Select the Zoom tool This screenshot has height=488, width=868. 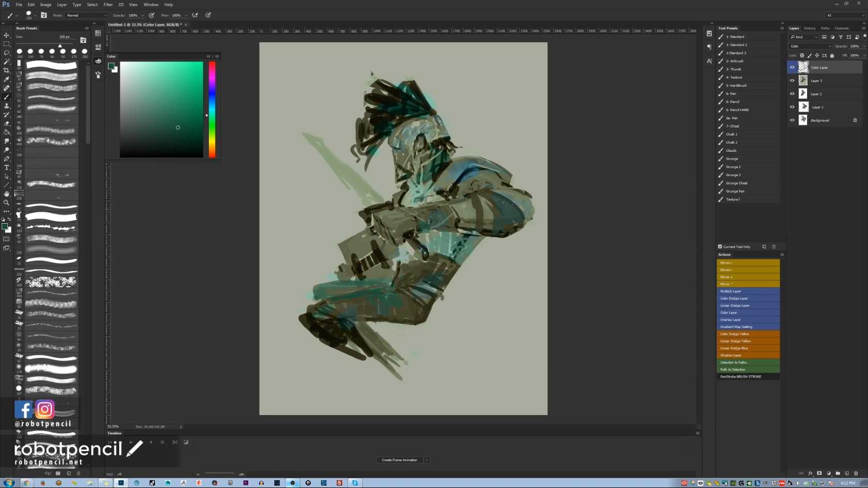tap(7, 202)
